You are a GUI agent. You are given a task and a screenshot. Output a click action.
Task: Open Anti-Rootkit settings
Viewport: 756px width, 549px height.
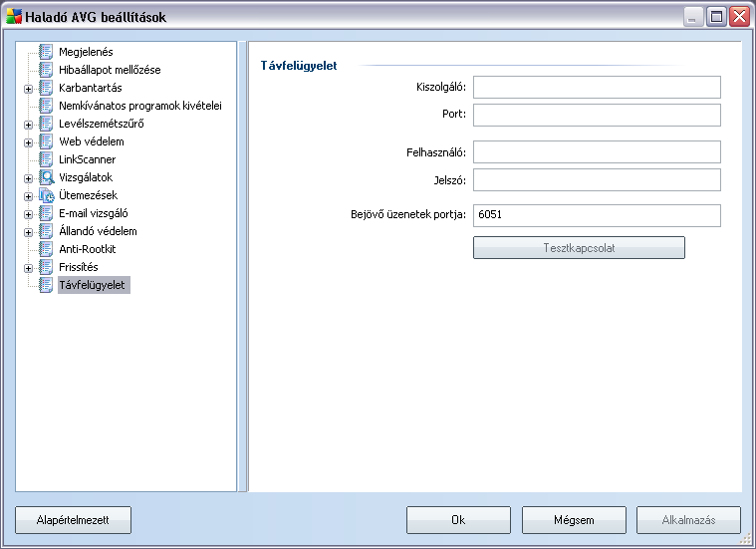(x=88, y=249)
